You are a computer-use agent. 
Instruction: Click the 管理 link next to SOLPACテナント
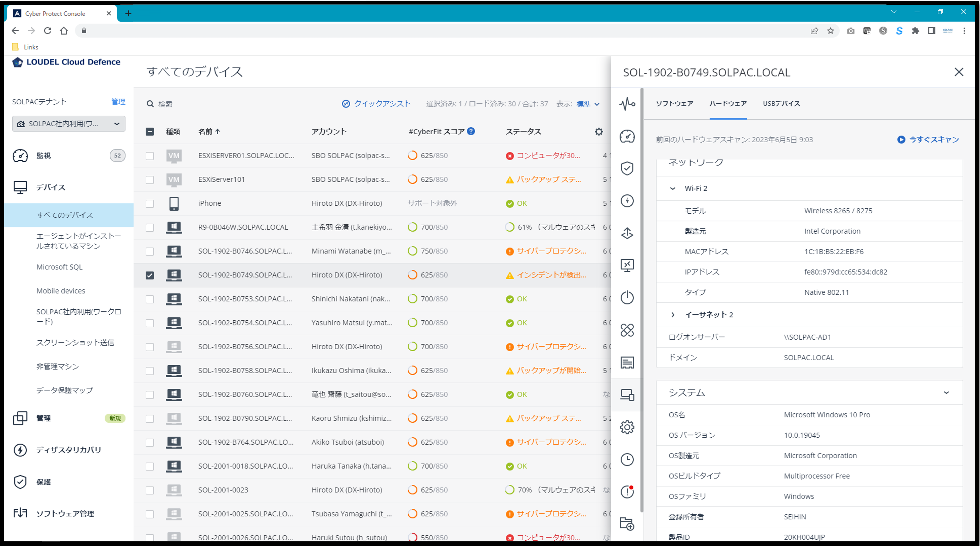click(x=118, y=102)
